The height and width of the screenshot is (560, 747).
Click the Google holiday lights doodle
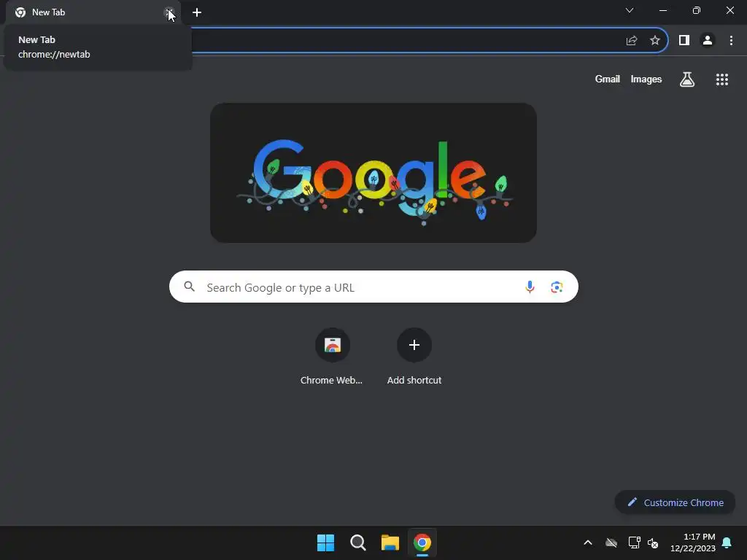point(373,173)
